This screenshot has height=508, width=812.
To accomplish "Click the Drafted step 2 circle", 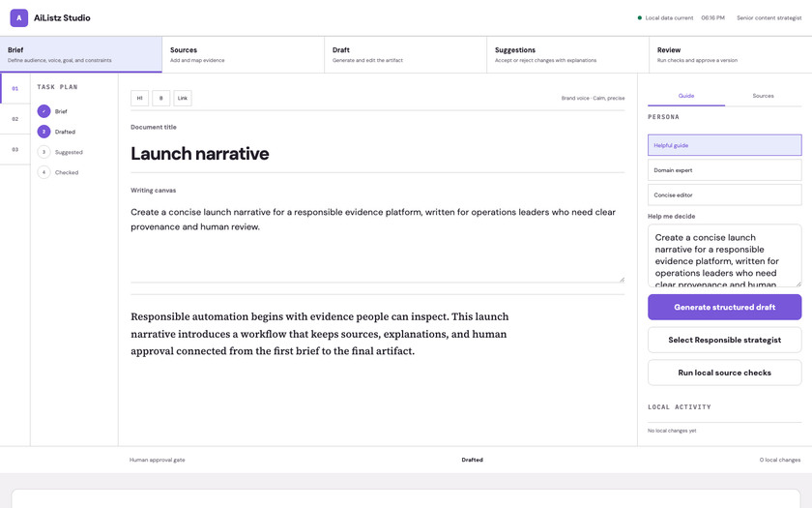I will point(44,132).
